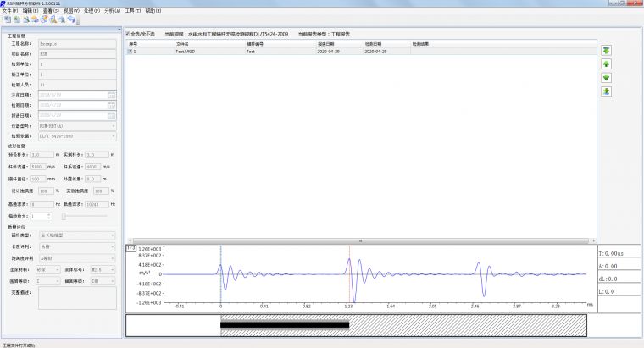Click into the 工程名称 text field
Screen dimensions: 644x348
pos(76,42)
